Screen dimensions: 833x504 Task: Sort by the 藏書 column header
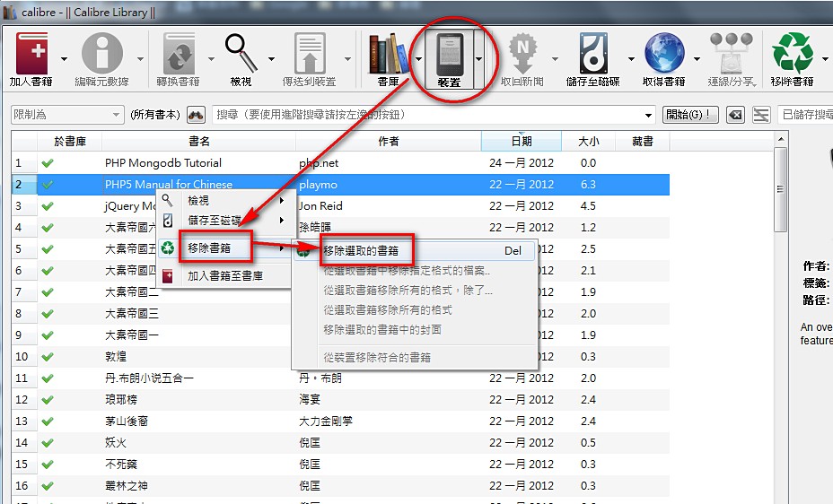pos(643,141)
